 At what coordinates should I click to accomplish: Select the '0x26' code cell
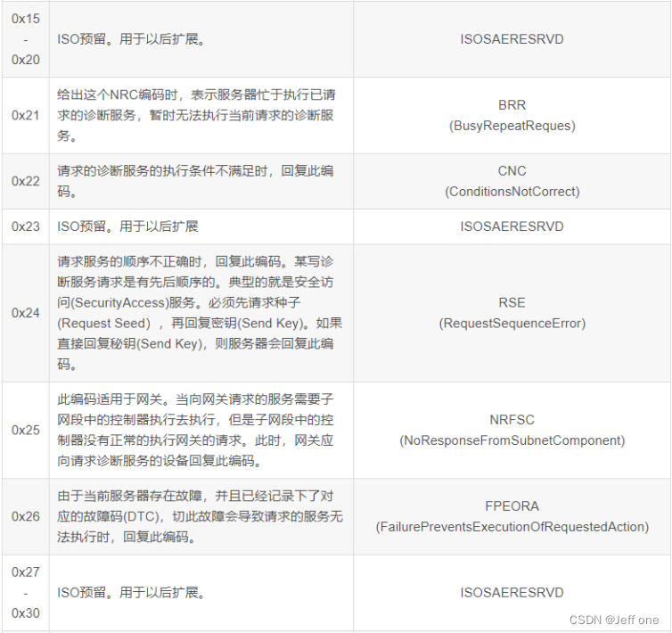coord(26,516)
